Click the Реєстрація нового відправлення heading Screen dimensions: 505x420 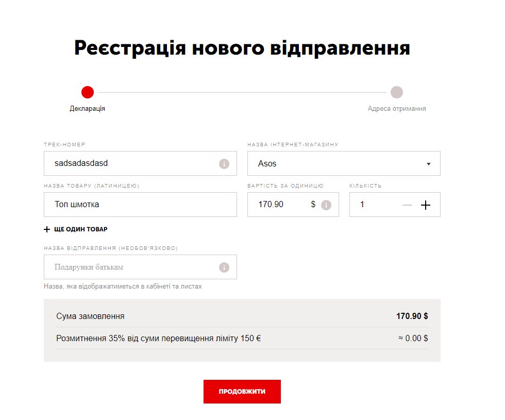[x=242, y=48]
